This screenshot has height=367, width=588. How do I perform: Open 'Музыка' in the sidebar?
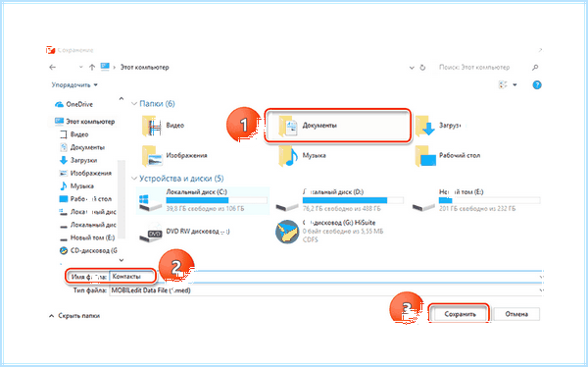pyautogui.click(x=76, y=185)
